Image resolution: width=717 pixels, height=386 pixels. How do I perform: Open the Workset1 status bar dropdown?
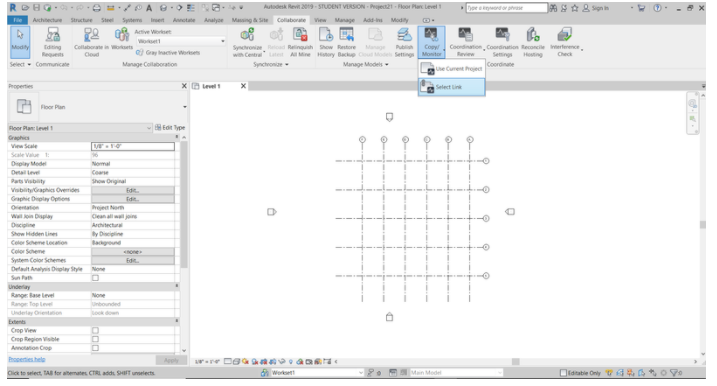click(317, 373)
